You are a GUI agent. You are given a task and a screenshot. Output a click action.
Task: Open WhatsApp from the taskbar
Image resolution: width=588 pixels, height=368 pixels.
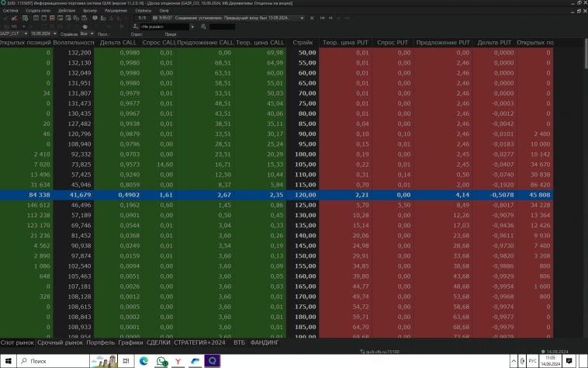pos(161,361)
